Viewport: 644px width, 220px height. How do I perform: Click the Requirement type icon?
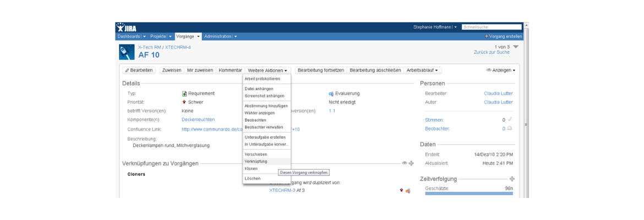pos(185,94)
